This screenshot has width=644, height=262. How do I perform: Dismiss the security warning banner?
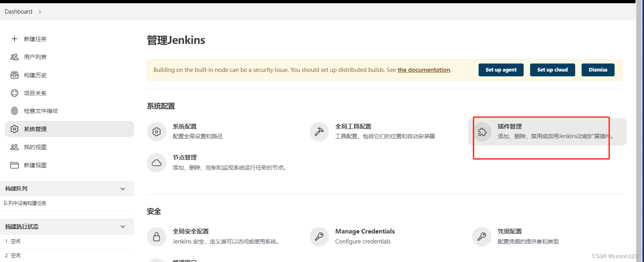[x=598, y=70]
